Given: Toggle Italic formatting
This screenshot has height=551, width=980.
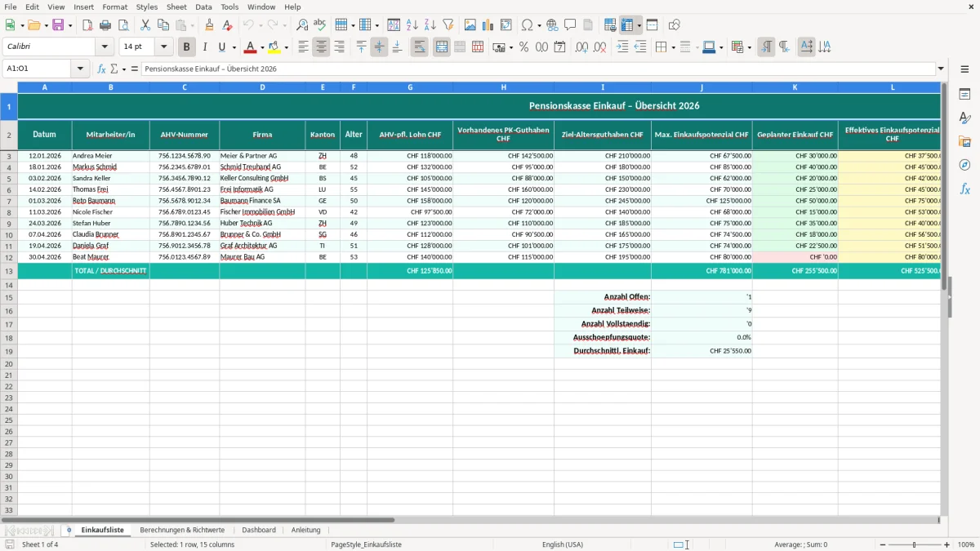Looking at the screenshot, I should pos(204,47).
